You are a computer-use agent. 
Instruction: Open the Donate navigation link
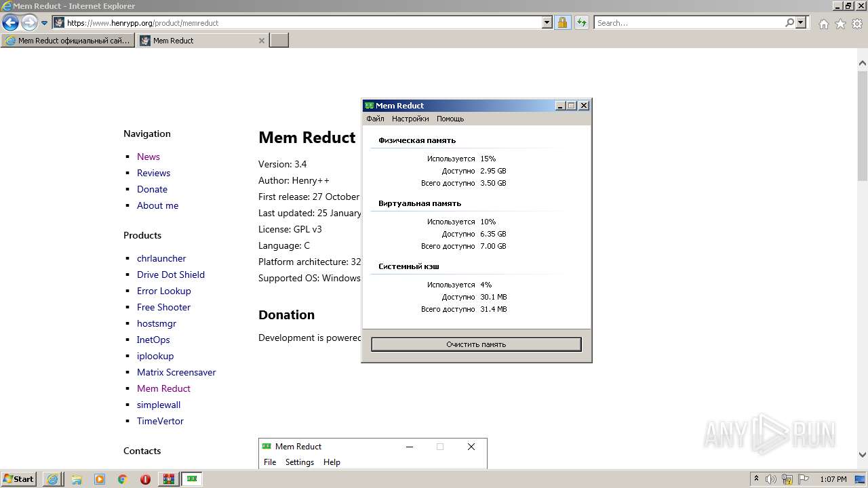tap(152, 189)
